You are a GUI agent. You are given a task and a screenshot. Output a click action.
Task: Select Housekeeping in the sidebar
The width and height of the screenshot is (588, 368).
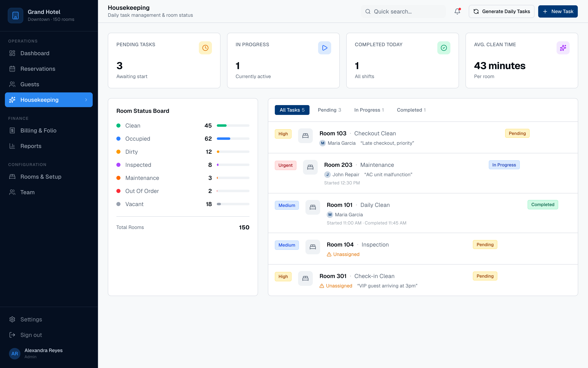pos(49,100)
